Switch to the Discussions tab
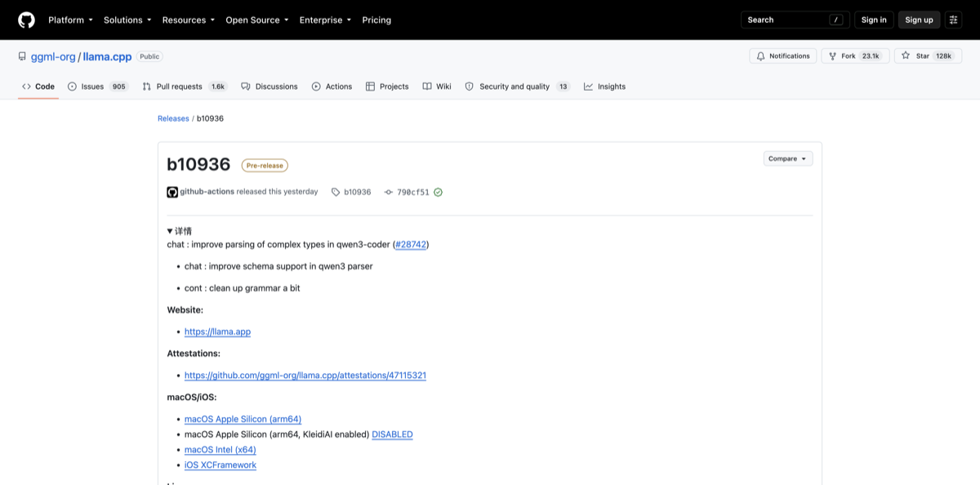This screenshot has width=980, height=485. [x=269, y=87]
